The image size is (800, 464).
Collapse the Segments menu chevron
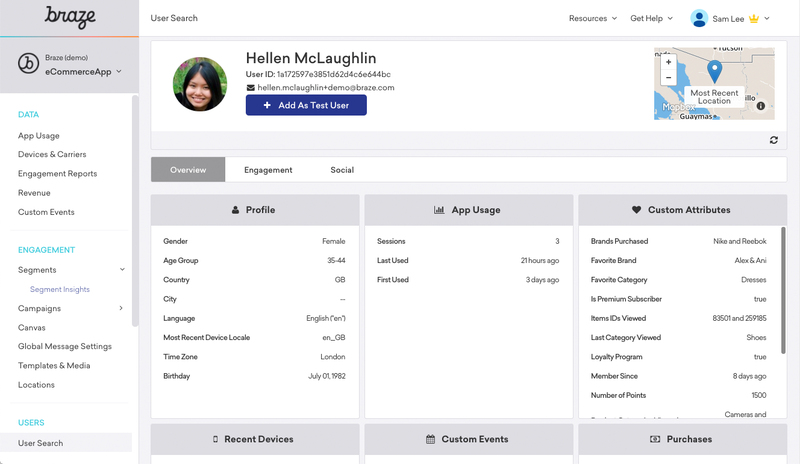[x=122, y=270]
